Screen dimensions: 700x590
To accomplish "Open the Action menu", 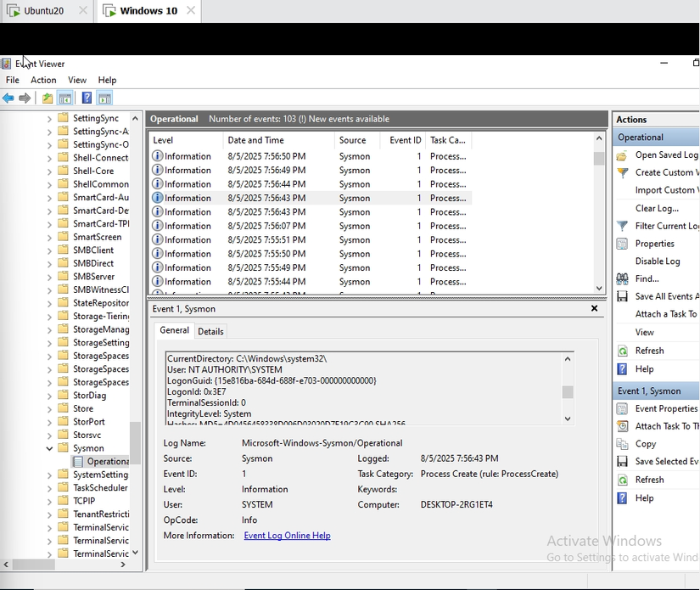I will (x=43, y=80).
